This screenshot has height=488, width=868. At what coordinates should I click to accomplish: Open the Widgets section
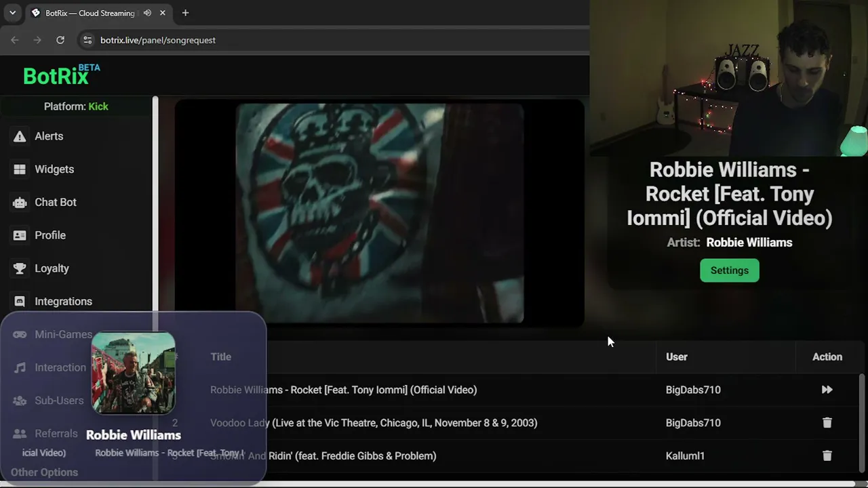tap(54, 169)
